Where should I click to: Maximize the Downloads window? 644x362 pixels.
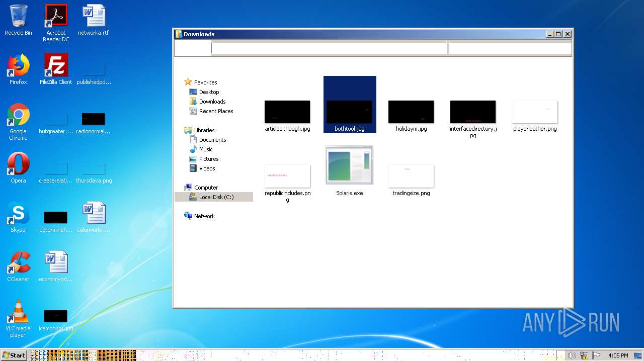point(558,34)
